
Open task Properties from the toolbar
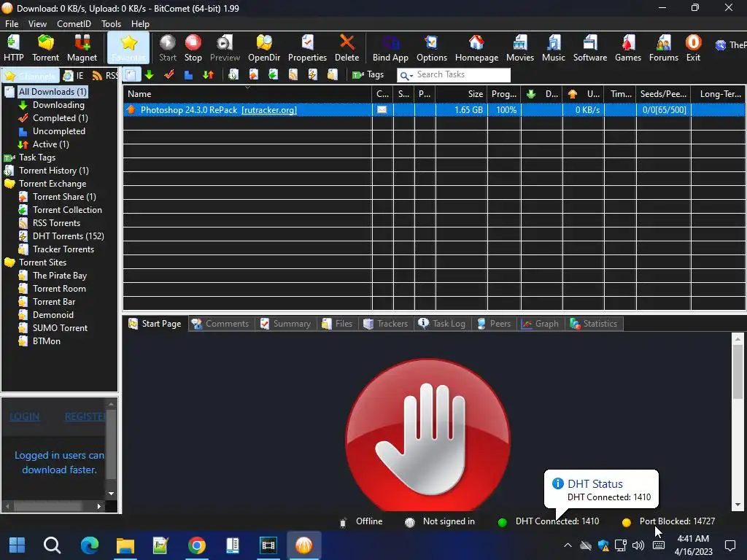click(307, 47)
